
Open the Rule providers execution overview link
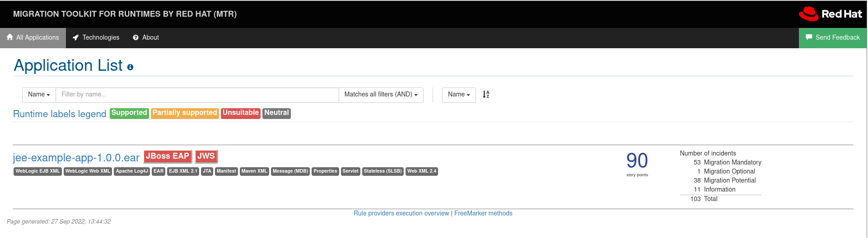[x=401, y=213]
